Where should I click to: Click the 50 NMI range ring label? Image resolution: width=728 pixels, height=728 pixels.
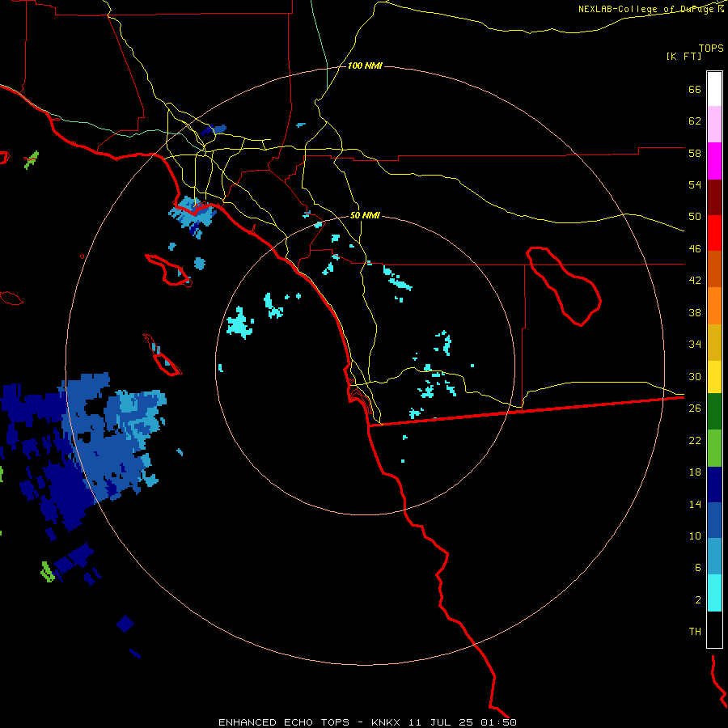[x=365, y=215]
